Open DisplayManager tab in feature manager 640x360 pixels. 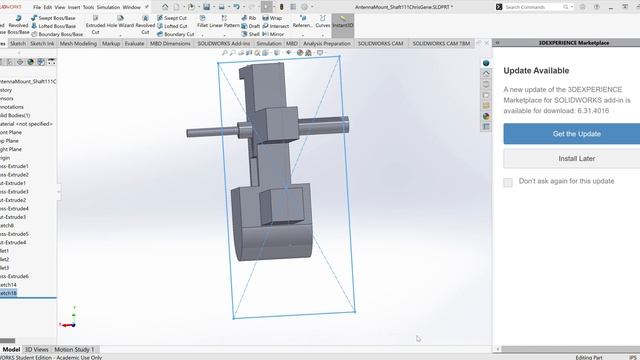30,62
